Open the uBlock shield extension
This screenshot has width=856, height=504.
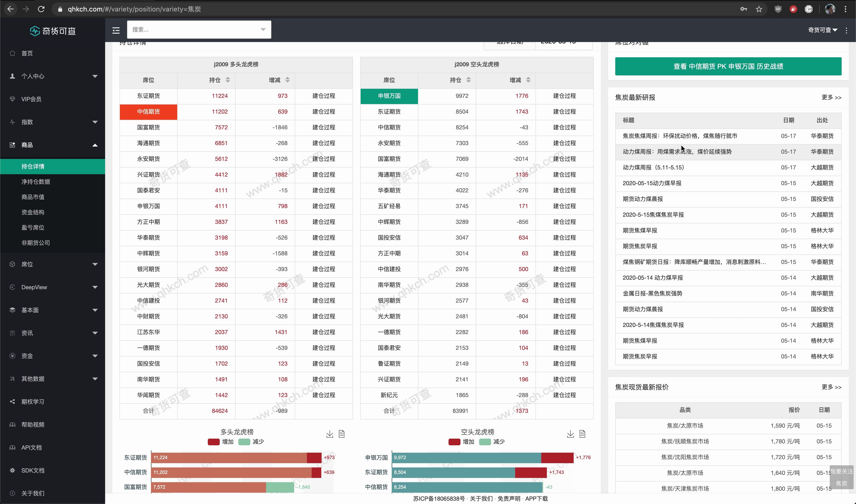(x=778, y=9)
